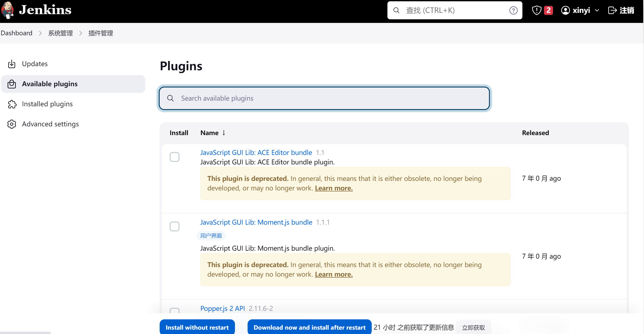Click the Search available plugins input field
This screenshot has height=334, width=644.
click(324, 98)
